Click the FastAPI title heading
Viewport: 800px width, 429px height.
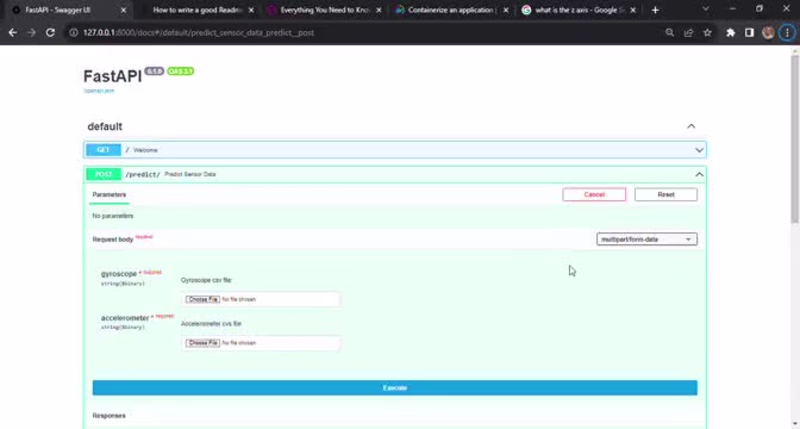point(113,76)
